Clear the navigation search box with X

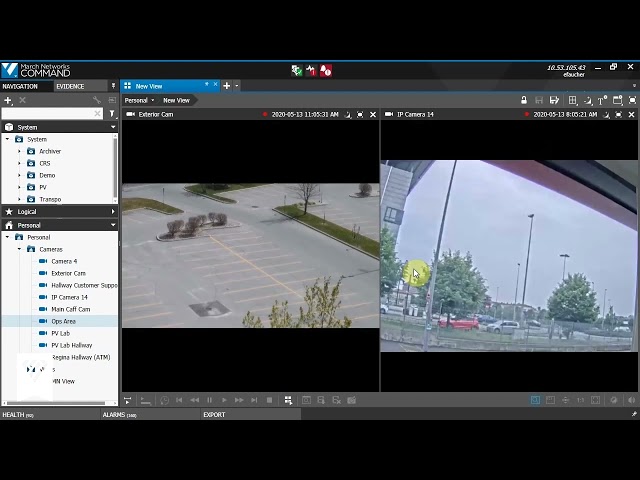pos(97,113)
